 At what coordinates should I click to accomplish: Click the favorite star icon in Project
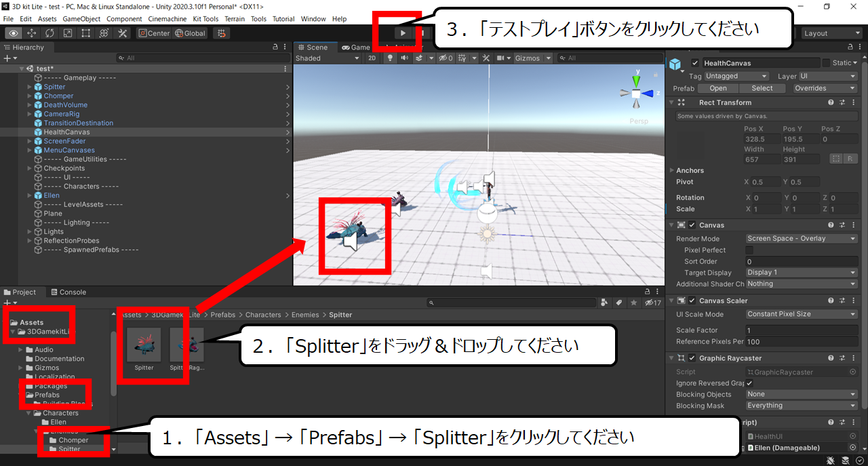[x=634, y=303]
